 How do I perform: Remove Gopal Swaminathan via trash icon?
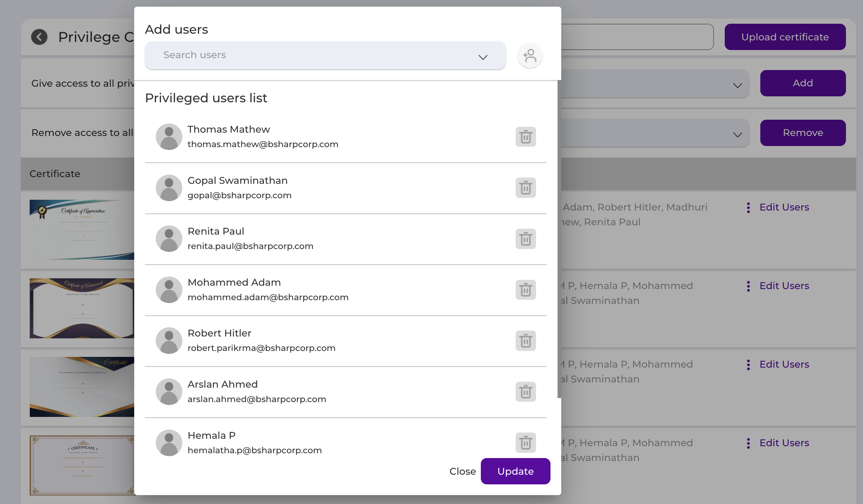[x=526, y=188]
